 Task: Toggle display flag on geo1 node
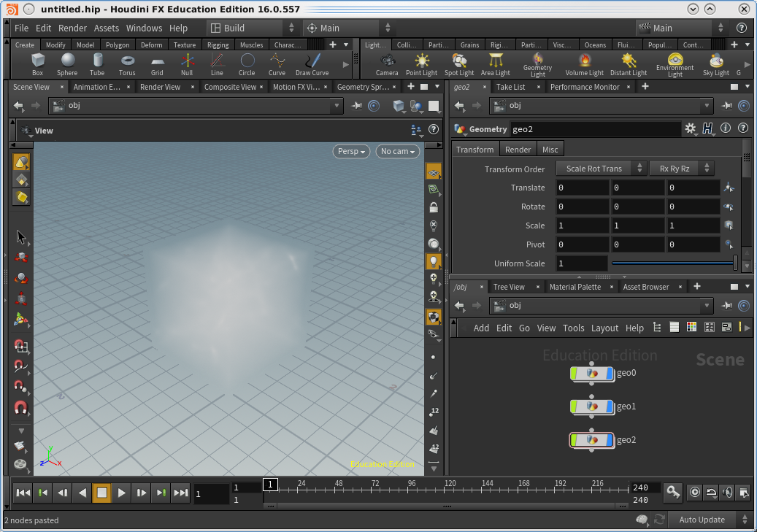610,406
